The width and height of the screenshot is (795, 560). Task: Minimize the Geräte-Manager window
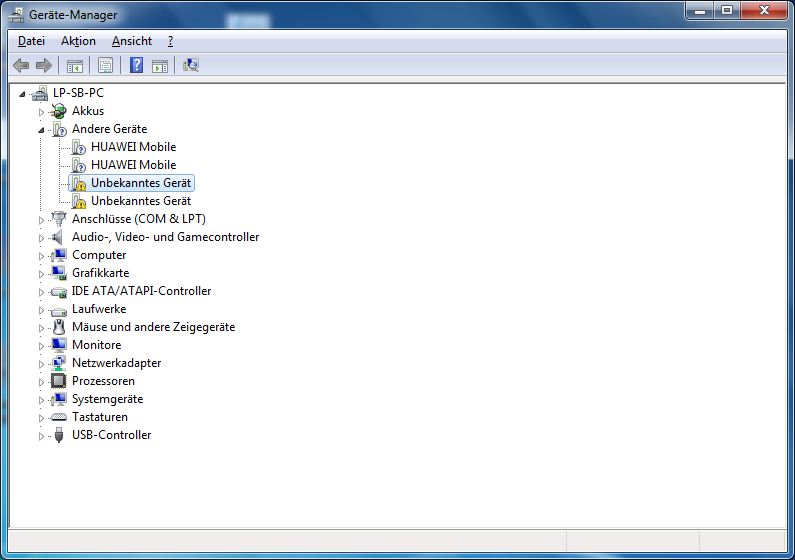(x=700, y=11)
